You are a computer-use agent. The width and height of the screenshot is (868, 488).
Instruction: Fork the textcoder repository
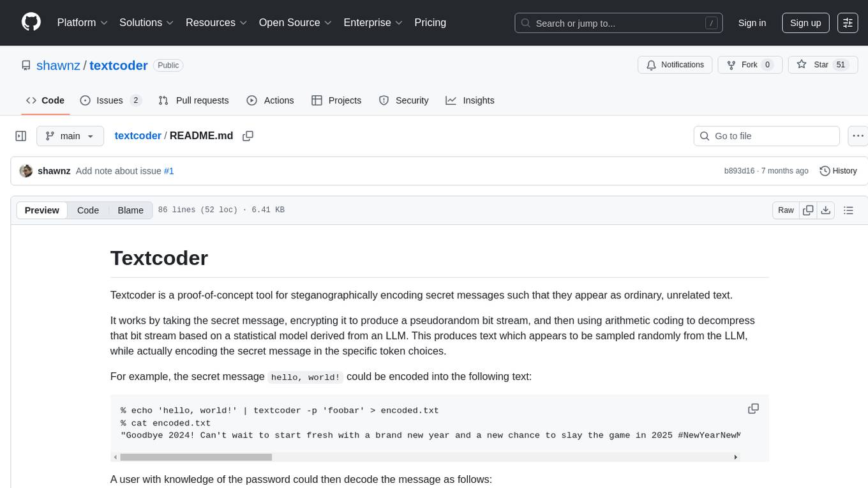click(x=750, y=65)
